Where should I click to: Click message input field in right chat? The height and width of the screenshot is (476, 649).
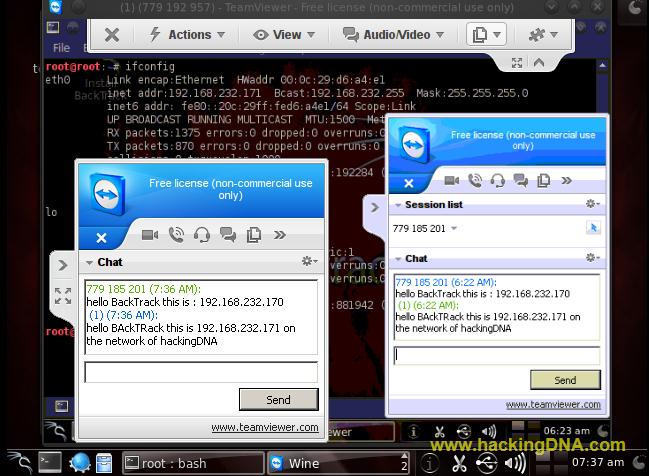(497, 356)
